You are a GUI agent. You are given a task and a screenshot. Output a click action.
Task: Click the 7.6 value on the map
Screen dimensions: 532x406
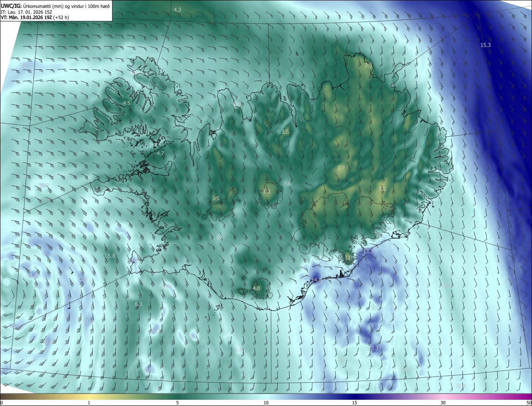287,183
